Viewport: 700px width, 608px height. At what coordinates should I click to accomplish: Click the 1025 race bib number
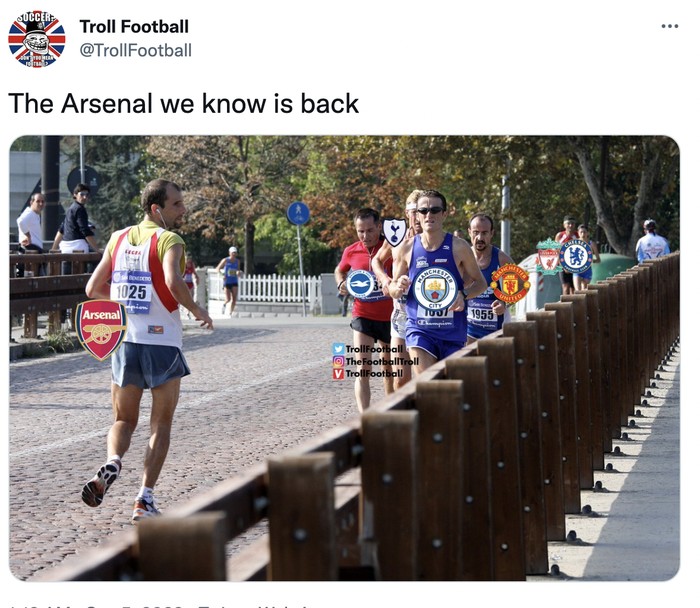point(132,291)
